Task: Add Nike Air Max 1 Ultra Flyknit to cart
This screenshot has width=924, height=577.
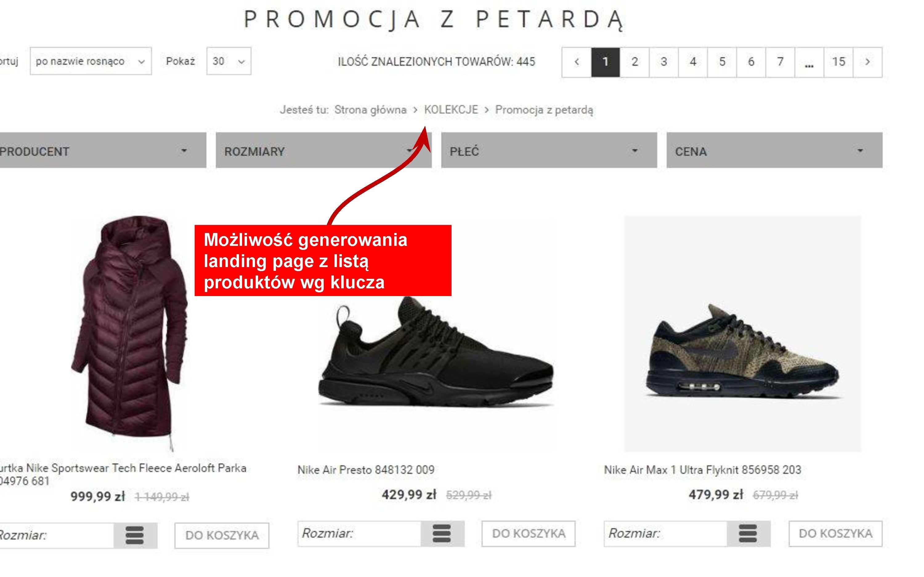Action: click(835, 534)
